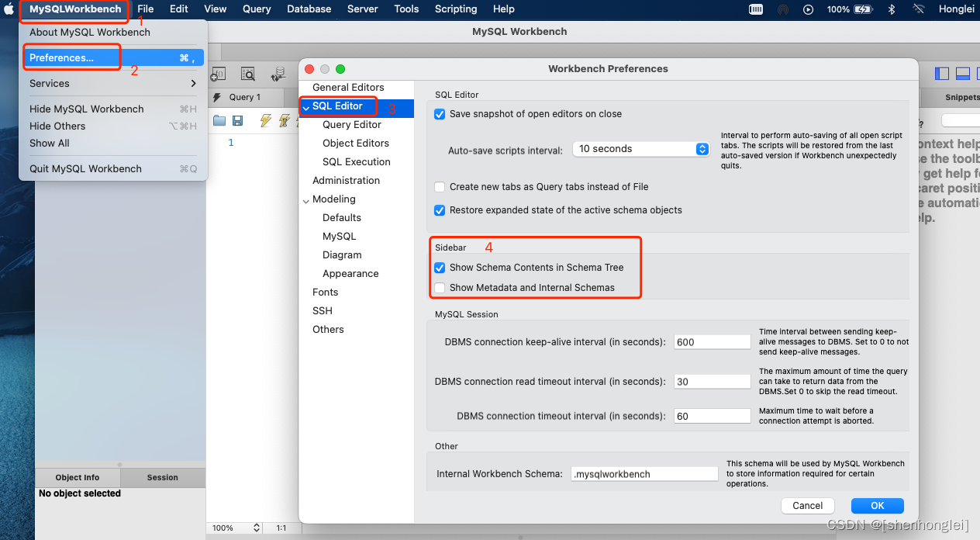The width and height of the screenshot is (980, 540).
Task: Open the zoom percentage stepper at bottom
Action: (x=257, y=528)
